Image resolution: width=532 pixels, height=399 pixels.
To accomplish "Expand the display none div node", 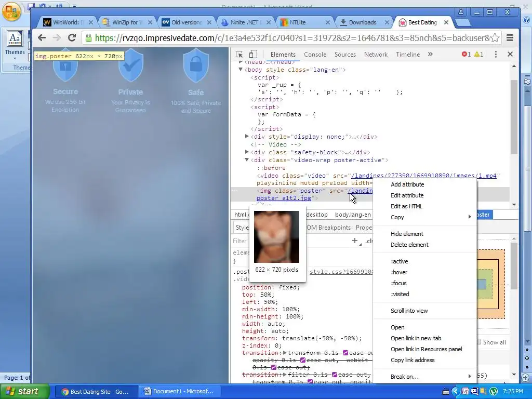I will click(247, 137).
